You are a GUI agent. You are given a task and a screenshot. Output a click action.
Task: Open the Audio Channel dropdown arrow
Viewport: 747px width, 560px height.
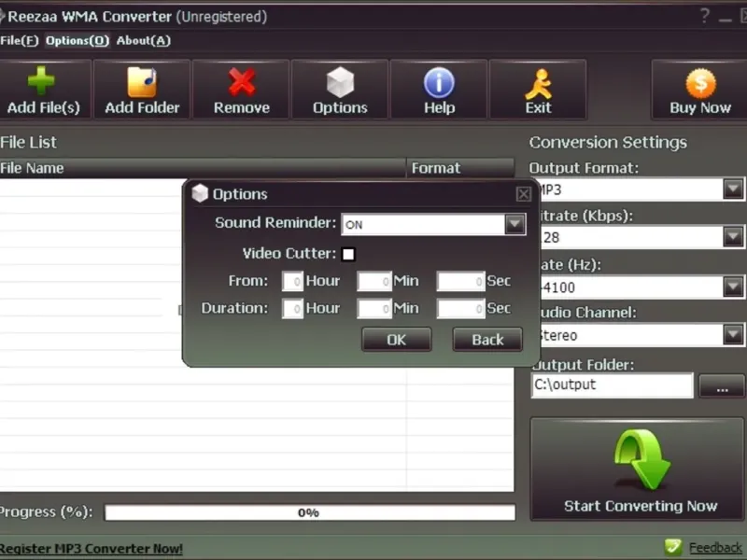point(733,335)
